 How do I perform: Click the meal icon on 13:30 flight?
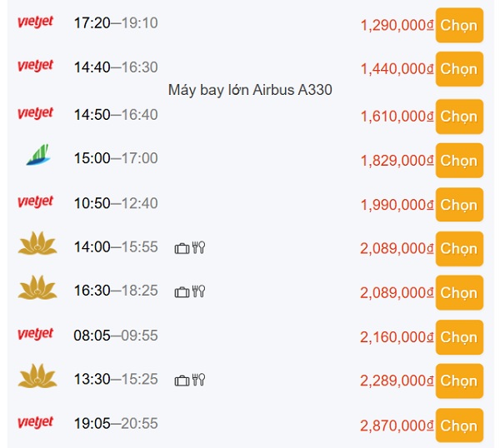[x=198, y=380]
